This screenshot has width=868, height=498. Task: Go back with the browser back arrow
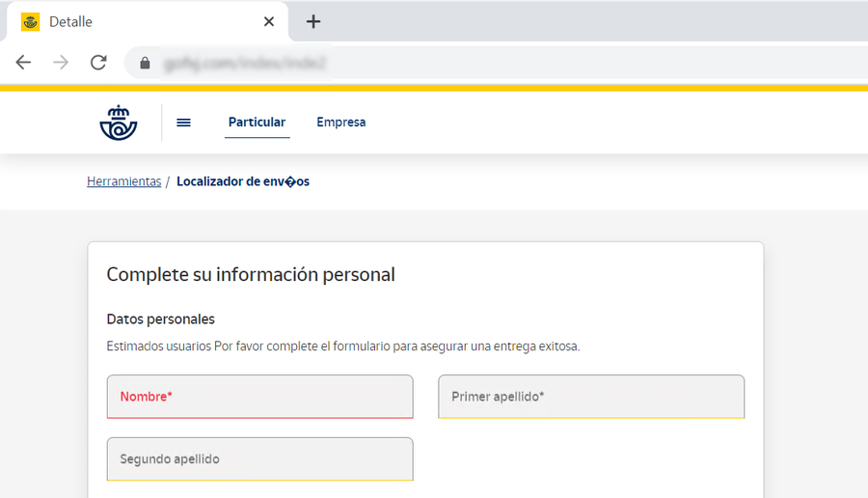point(23,63)
